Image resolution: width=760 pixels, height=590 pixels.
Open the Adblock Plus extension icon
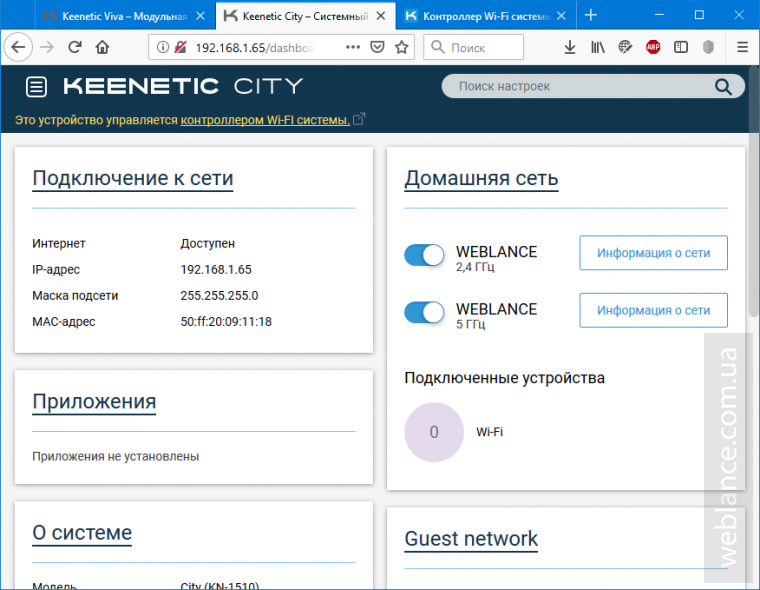(x=653, y=47)
